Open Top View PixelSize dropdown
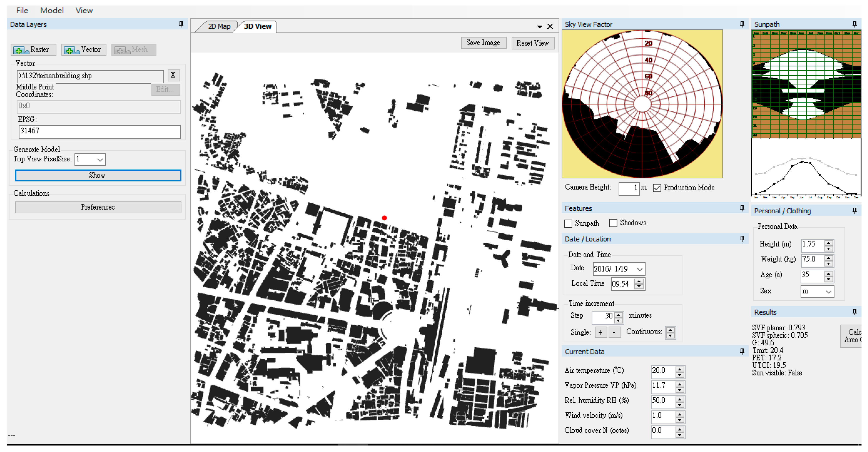868x452 pixels. click(x=100, y=160)
